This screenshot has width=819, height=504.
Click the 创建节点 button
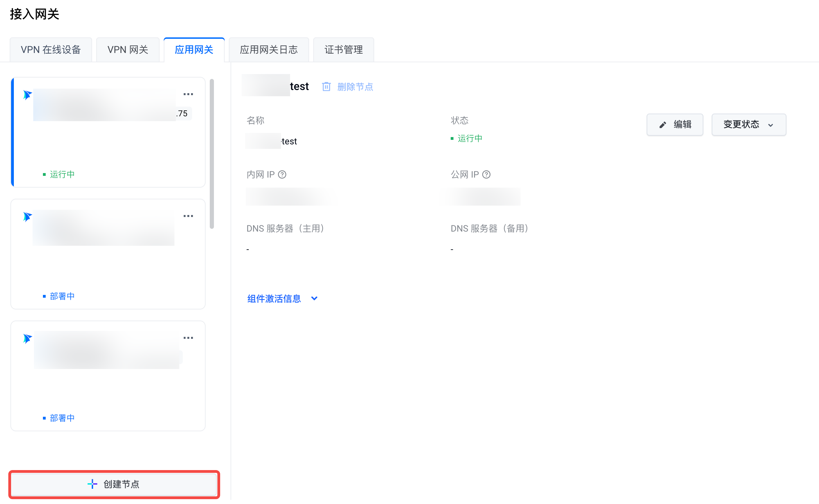tap(114, 484)
